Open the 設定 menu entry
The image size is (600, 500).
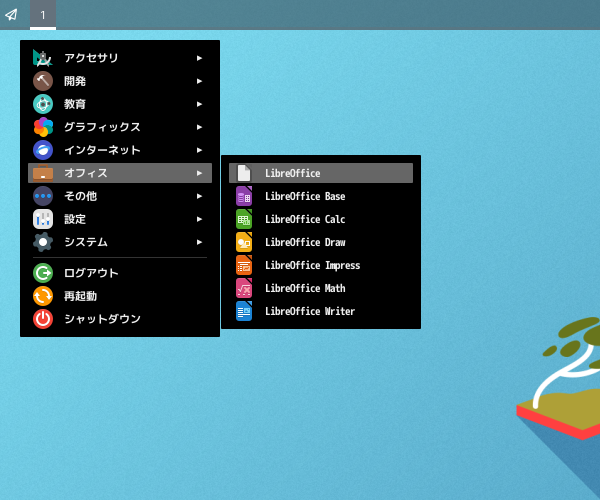click(120, 219)
